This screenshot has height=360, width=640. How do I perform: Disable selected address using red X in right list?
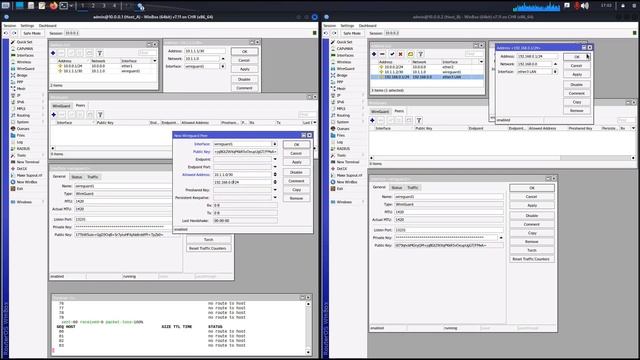400,54
